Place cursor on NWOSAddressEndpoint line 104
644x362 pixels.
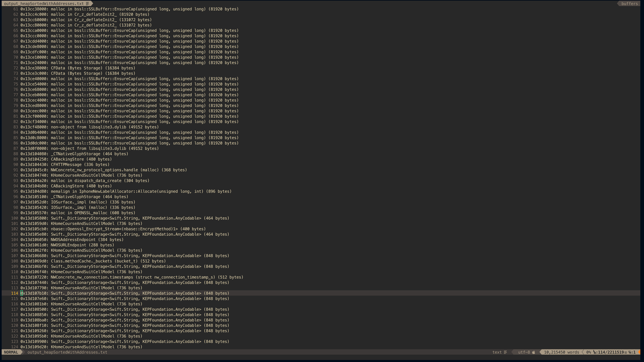[87, 240]
